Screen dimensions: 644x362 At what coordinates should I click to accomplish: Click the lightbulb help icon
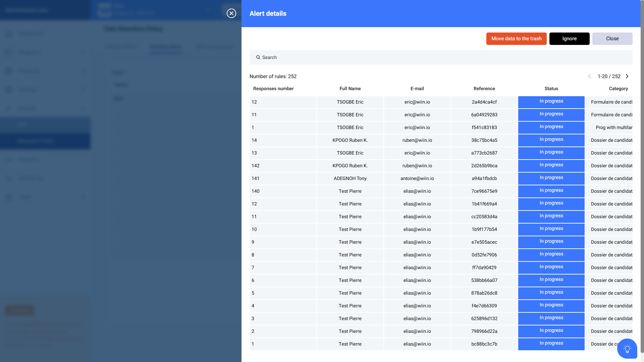(x=627, y=349)
